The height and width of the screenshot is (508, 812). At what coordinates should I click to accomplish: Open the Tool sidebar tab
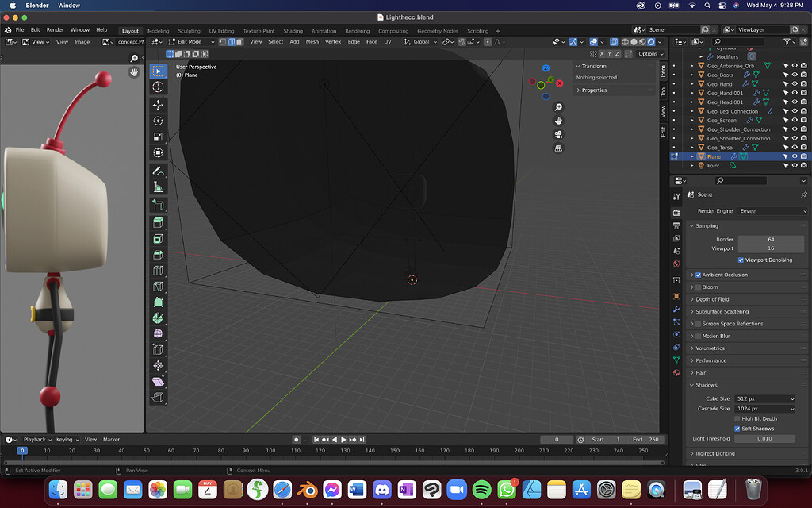664,92
